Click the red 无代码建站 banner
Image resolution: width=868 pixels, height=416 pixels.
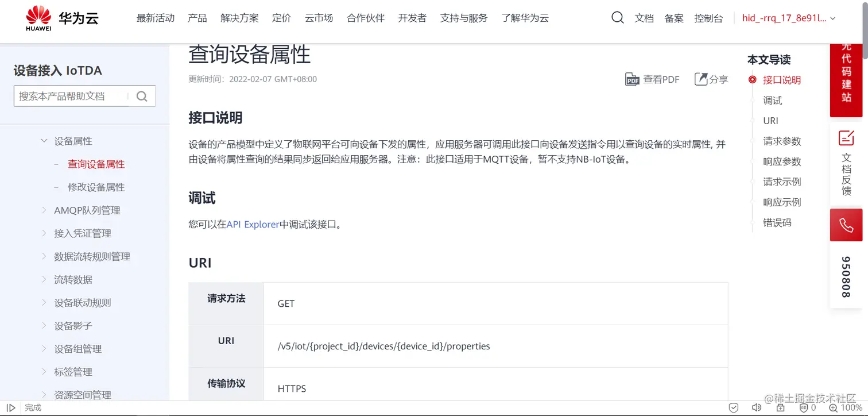(x=846, y=80)
